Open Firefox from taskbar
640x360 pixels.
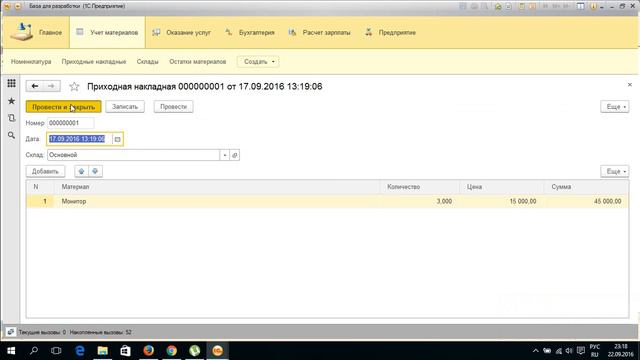tap(149, 351)
